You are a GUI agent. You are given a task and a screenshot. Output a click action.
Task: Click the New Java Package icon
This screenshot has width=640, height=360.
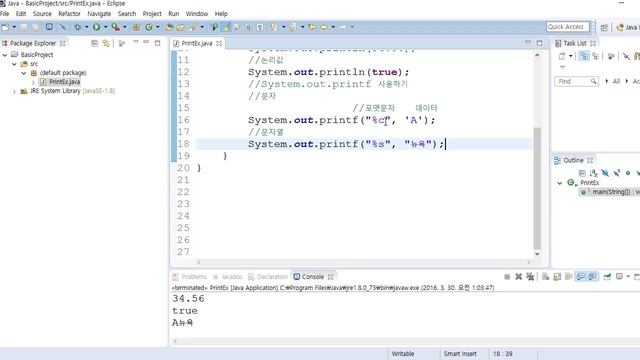pos(136,27)
